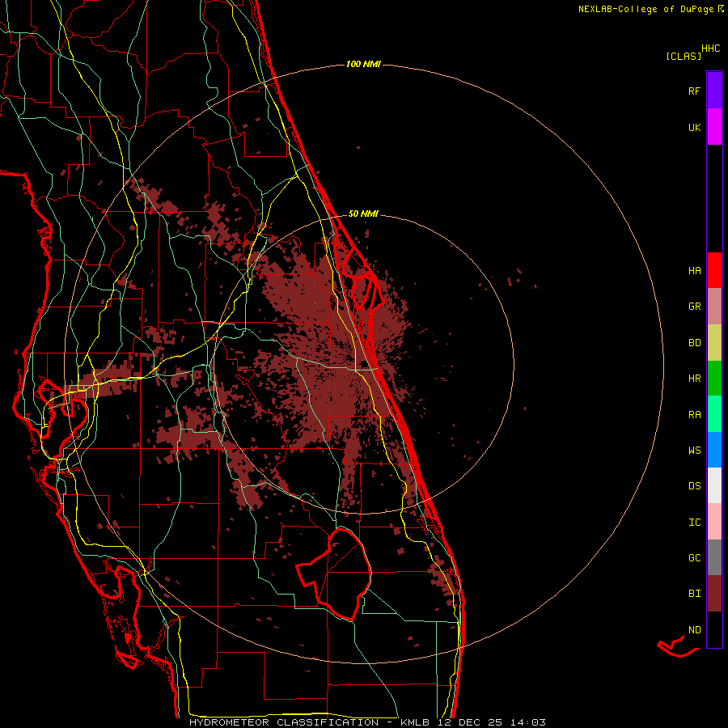Click the ND legend label
Viewport: 728px width, 728px height.
tap(694, 630)
